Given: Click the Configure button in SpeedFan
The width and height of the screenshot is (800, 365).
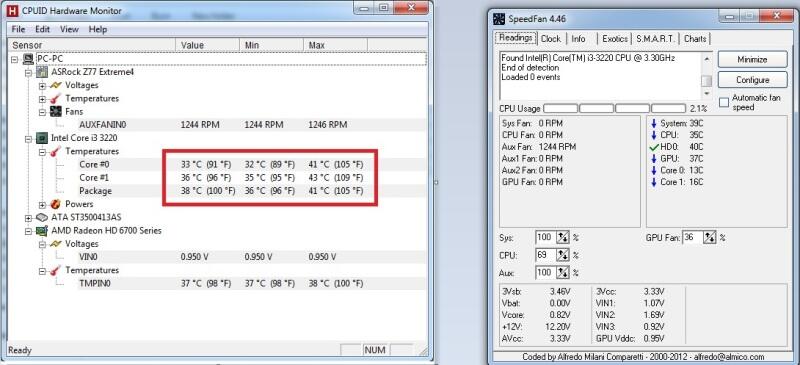Looking at the screenshot, I should point(752,80).
